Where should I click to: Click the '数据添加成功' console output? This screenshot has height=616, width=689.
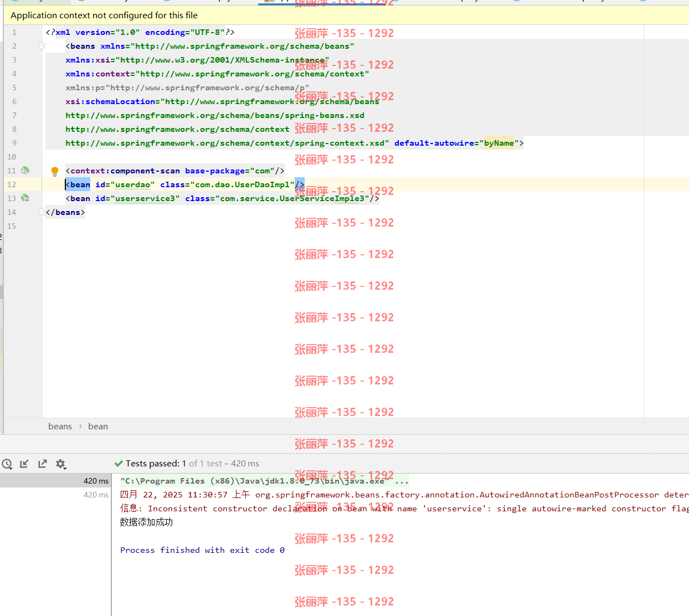[147, 522]
